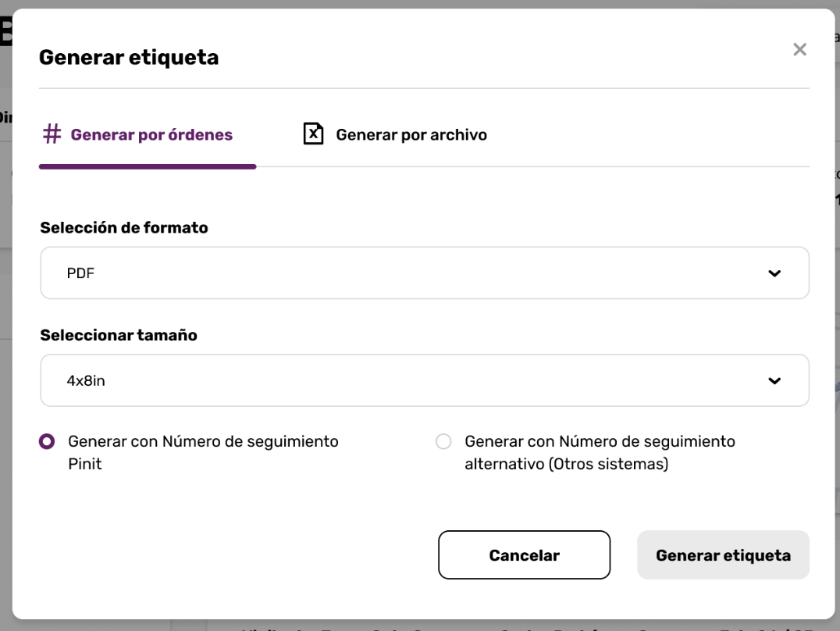Switch to Generar por archivo tab

click(x=395, y=134)
